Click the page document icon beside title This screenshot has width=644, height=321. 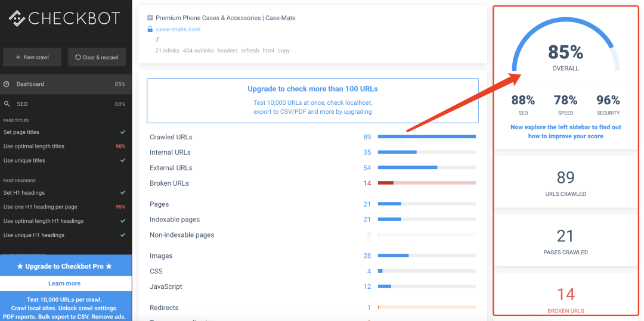150,18
